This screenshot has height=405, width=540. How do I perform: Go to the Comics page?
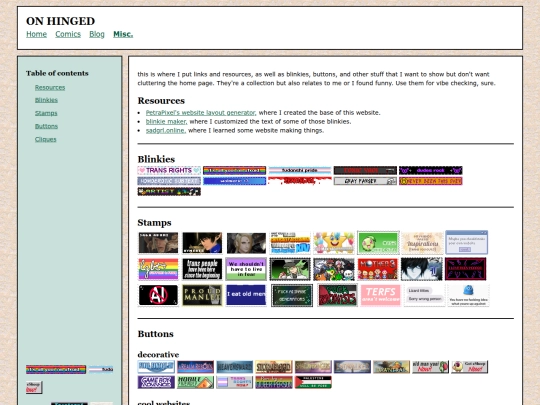(68, 34)
